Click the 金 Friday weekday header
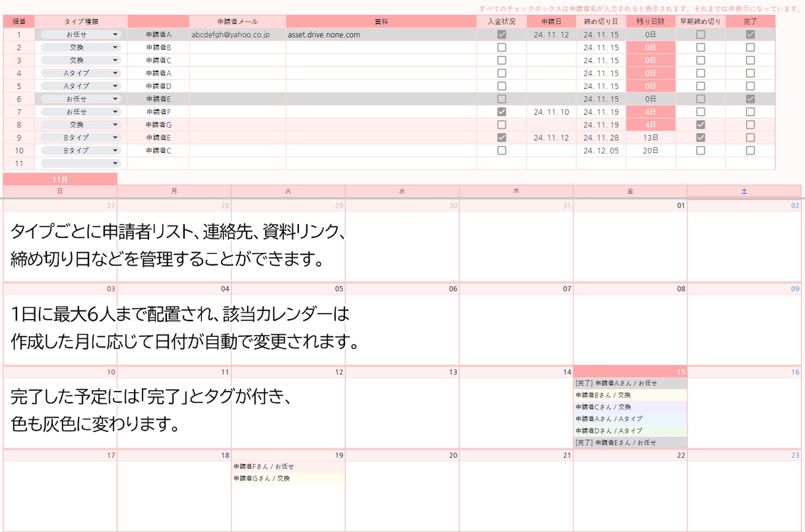Image resolution: width=805 pixels, height=532 pixels. click(630, 191)
